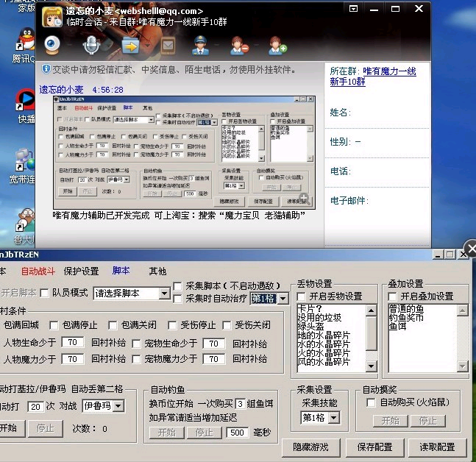The width and height of the screenshot is (476, 462).
Task: Switch to the 自动战斗 tab
Action: pyautogui.click(x=38, y=271)
